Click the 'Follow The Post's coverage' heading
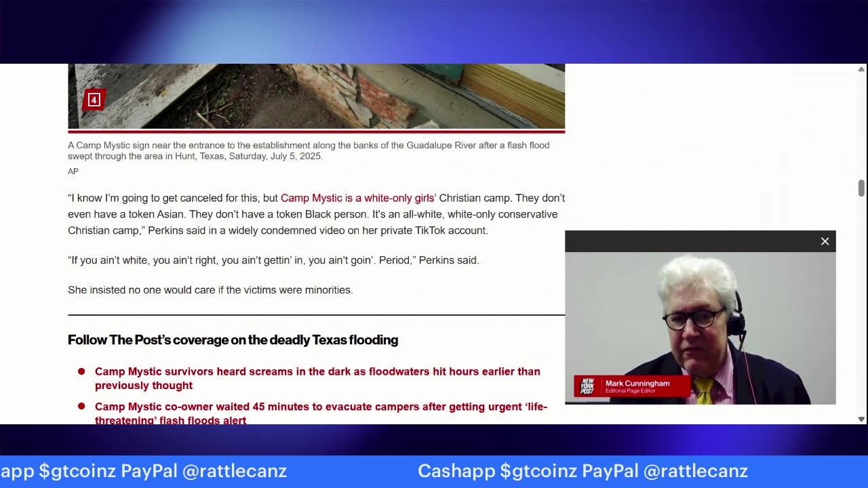The width and height of the screenshot is (868, 488). [x=233, y=340]
